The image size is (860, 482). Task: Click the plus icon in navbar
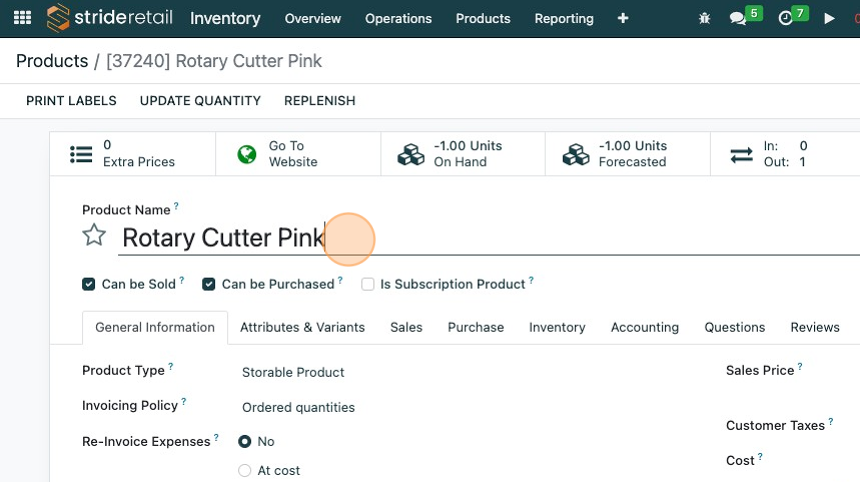tap(623, 18)
